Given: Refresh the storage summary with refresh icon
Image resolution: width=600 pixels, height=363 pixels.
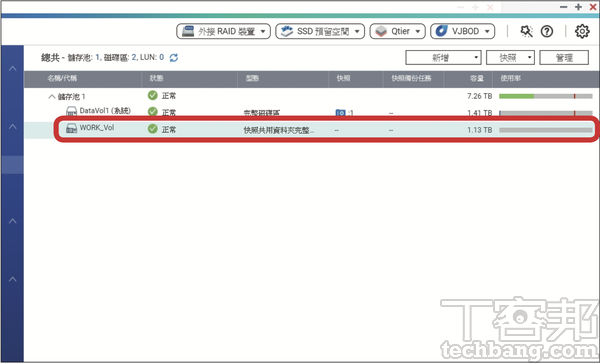Looking at the screenshot, I should 174,58.
